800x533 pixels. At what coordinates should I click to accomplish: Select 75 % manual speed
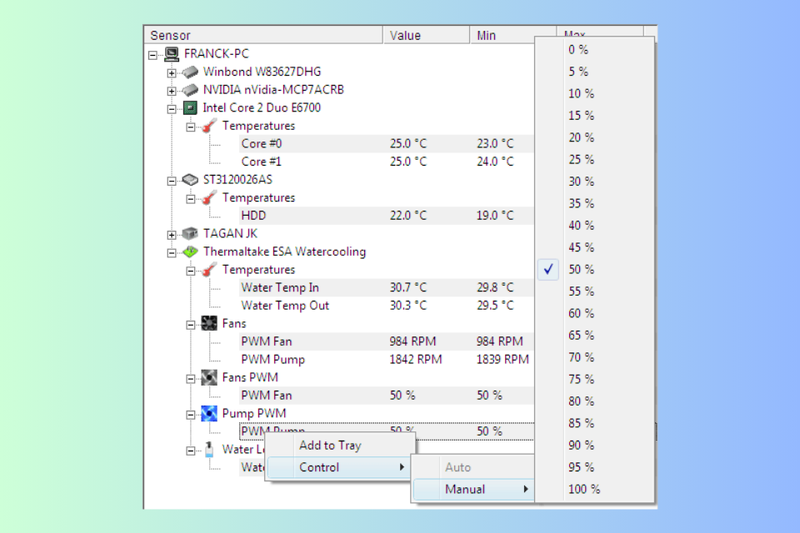click(595, 379)
